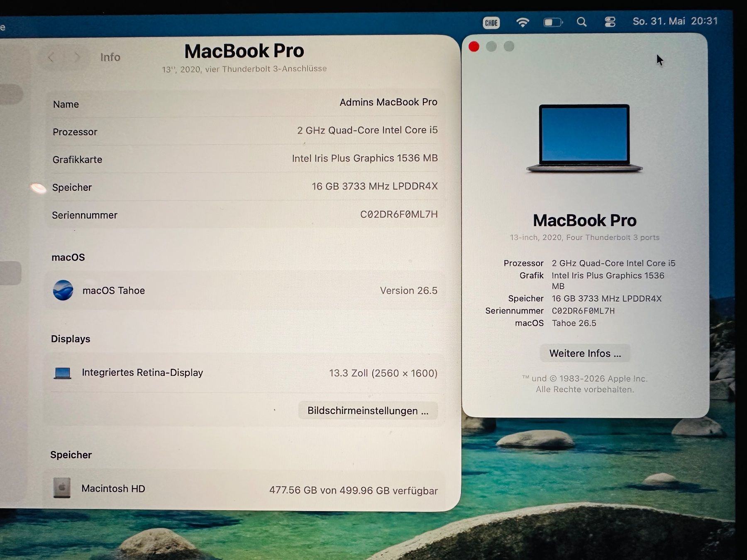The image size is (747, 560).
Task: Open Control Center in the menu bar
Action: pyautogui.click(x=610, y=22)
